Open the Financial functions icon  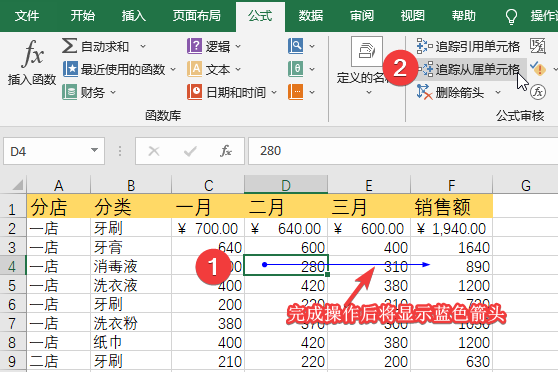[x=70, y=92]
